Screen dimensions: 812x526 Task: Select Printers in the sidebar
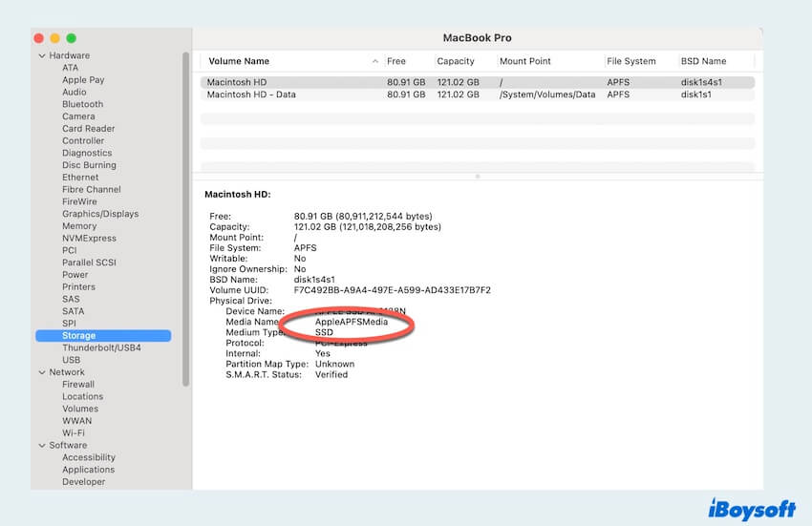coord(78,286)
